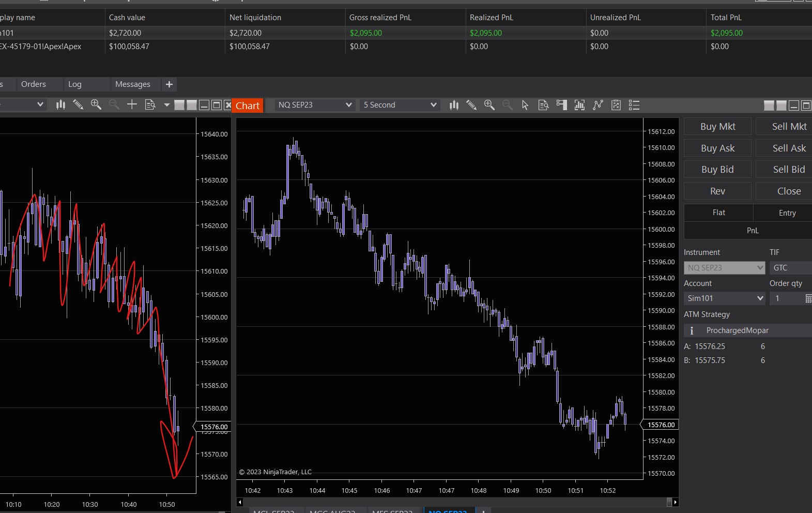Open the NQ SEP23 instrument dropdown
Image resolution: width=812 pixels, height=513 pixels.
coord(314,105)
